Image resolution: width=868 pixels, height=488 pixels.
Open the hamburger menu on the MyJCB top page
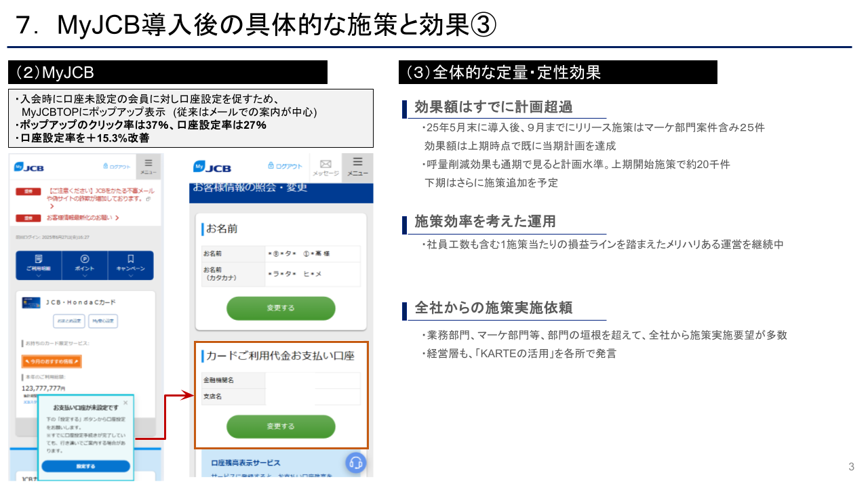coord(149,167)
